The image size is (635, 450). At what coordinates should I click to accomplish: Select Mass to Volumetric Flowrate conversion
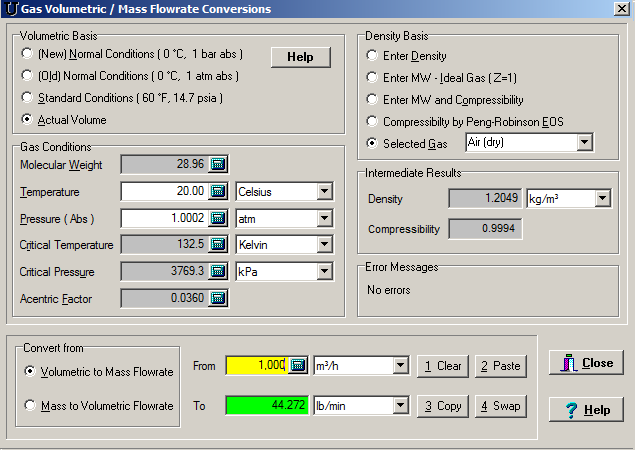click(x=32, y=406)
